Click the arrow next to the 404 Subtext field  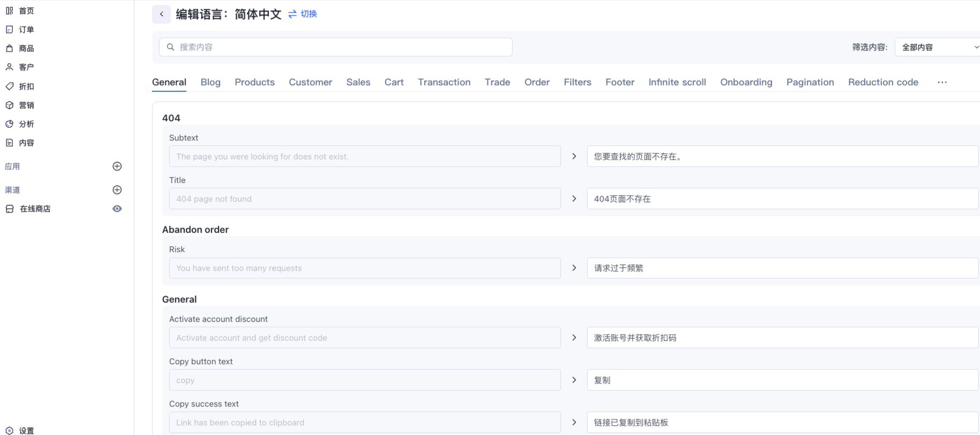(574, 156)
